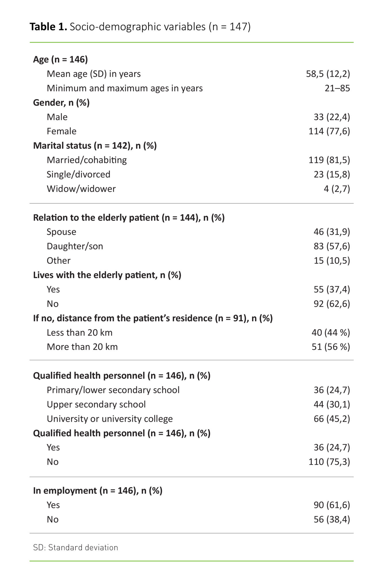Click "Lives with the elderly patient" heading

coord(107,275)
